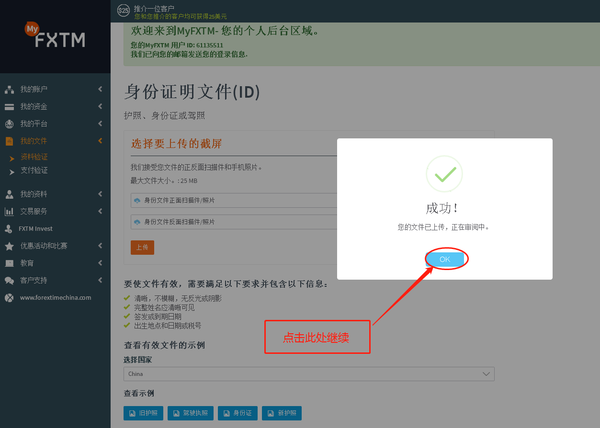The height and width of the screenshot is (428, 600).
Task: Click the 优惠活动和比赛 star icon
Action: tap(9, 245)
